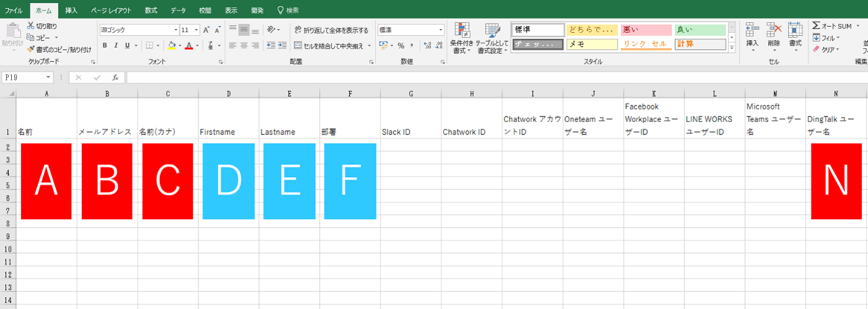Click the accounting number format icon
The width and height of the screenshot is (868, 309).
coord(383,45)
